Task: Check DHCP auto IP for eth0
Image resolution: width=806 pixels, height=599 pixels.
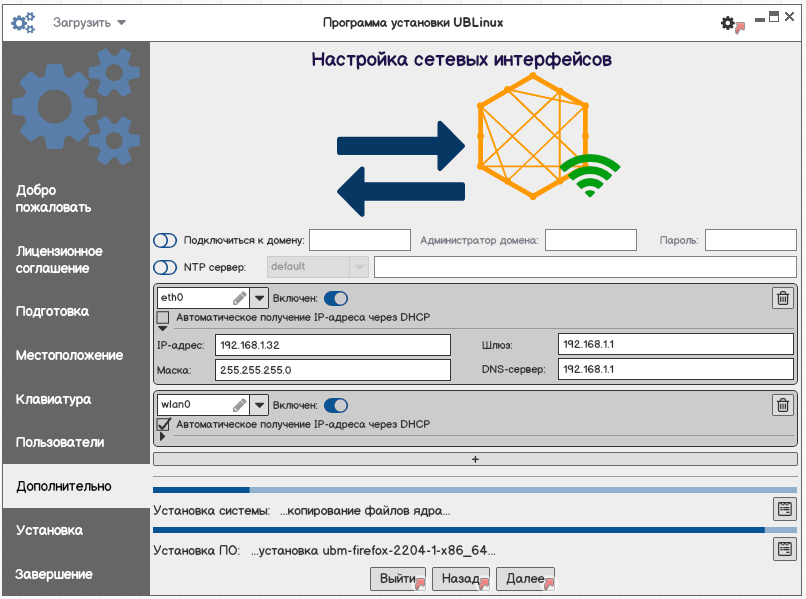Action: coord(163,317)
